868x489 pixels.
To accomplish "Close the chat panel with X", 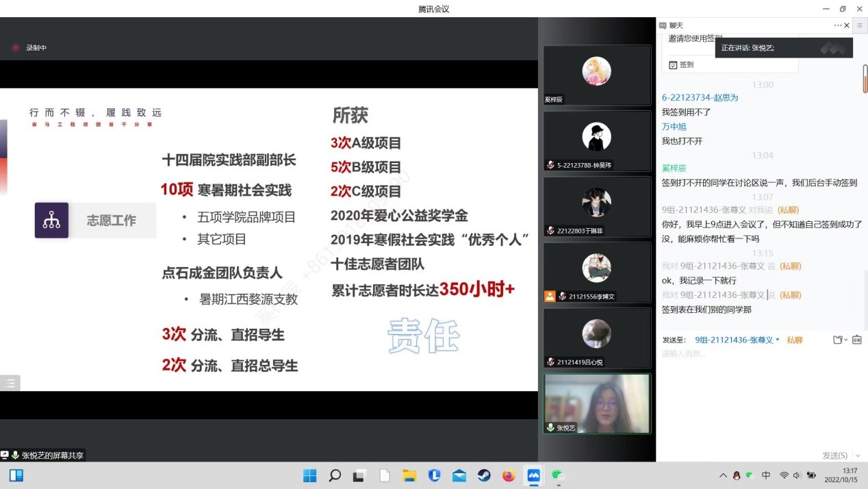I will click(847, 25).
